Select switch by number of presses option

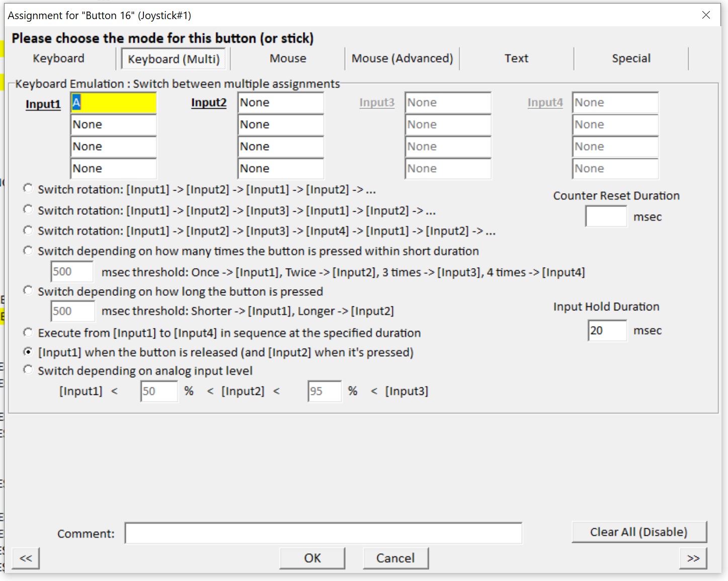[28, 251]
